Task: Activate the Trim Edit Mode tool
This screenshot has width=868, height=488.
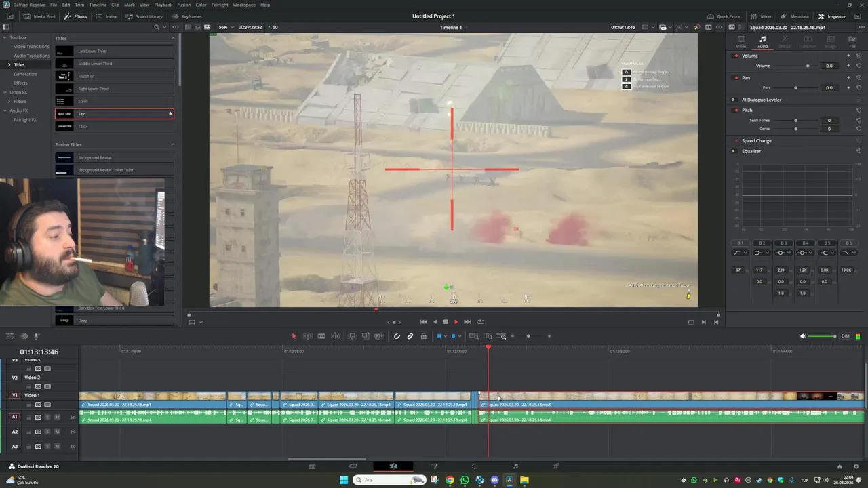Action: click(x=307, y=336)
